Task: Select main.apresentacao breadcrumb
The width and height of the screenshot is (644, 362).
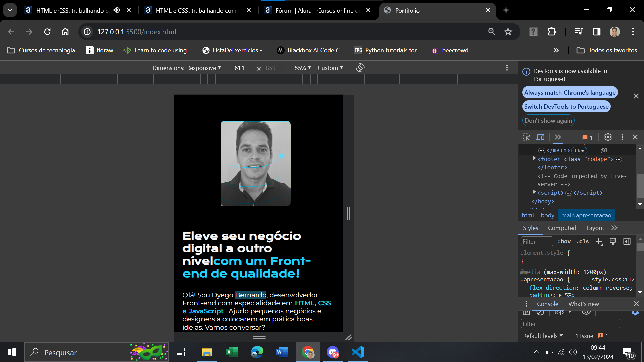Action: (586, 215)
